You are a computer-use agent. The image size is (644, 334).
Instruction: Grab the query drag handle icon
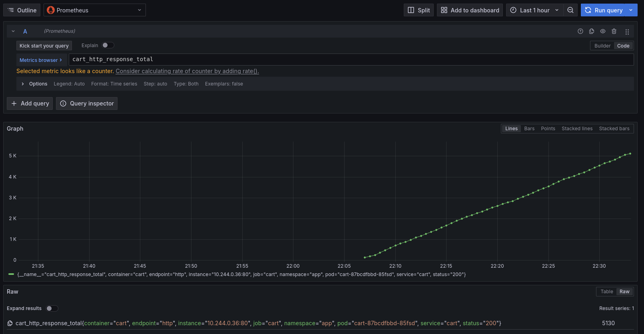pyautogui.click(x=627, y=32)
